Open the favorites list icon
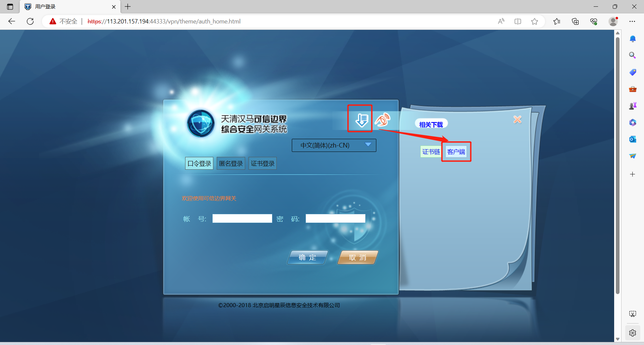 click(x=557, y=21)
